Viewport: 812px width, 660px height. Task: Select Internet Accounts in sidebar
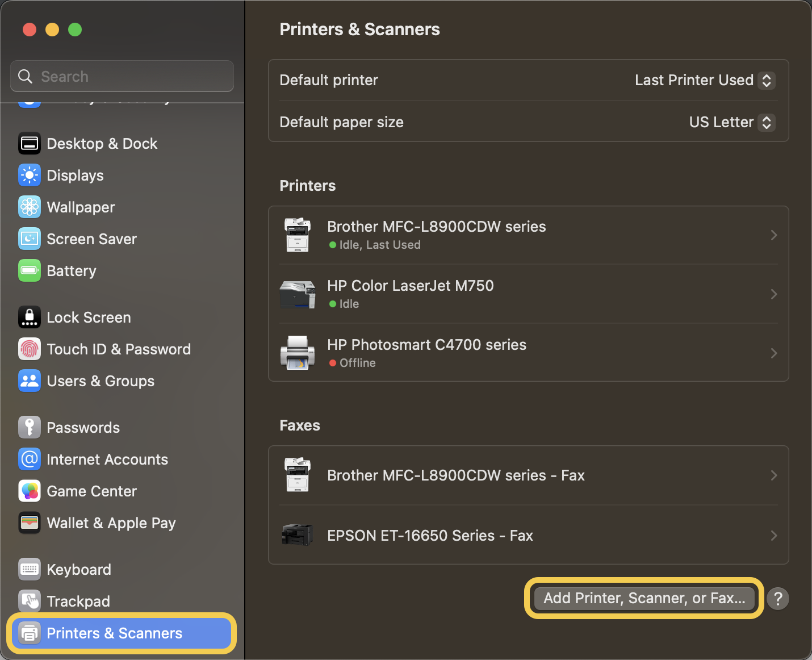click(x=122, y=460)
